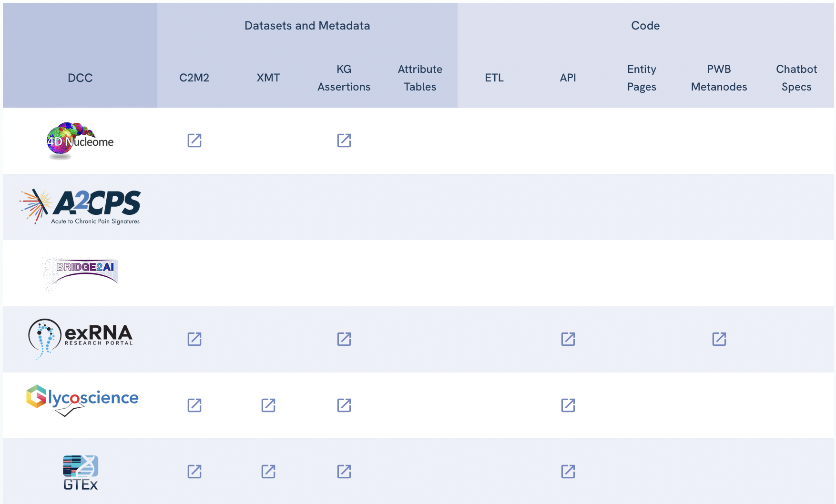Open the GTEx XMT external link
This screenshot has height=504, width=836.
[x=269, y=472]
